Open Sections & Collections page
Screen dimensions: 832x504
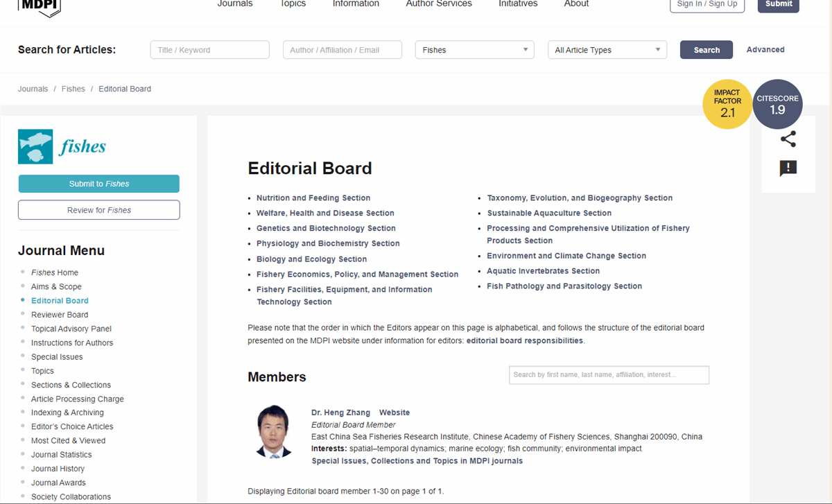tap(71, 385)
